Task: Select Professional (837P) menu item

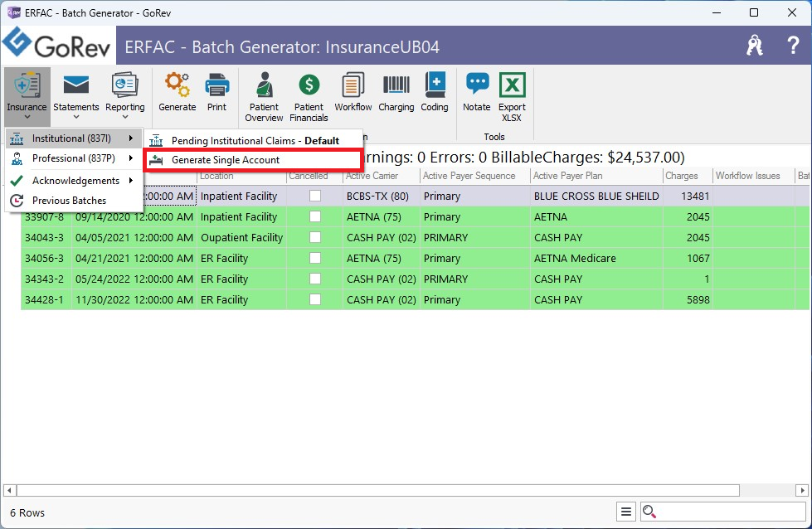Action: click(74, 158)
